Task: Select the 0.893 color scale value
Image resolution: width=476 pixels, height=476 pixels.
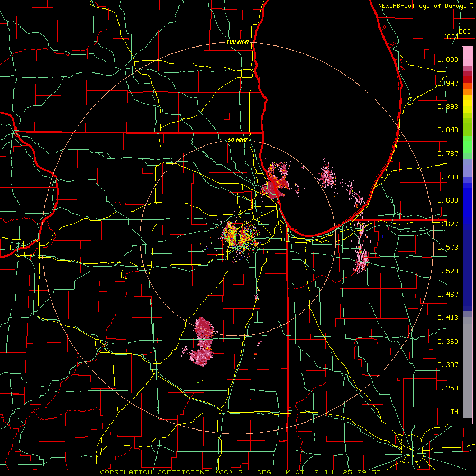Action: [x=448, y=106]
